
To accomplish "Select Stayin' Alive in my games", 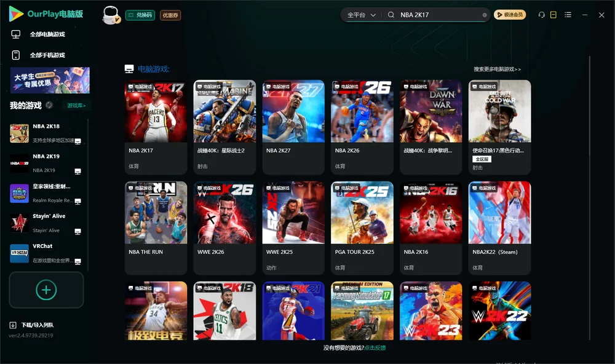I will point(46,224).
